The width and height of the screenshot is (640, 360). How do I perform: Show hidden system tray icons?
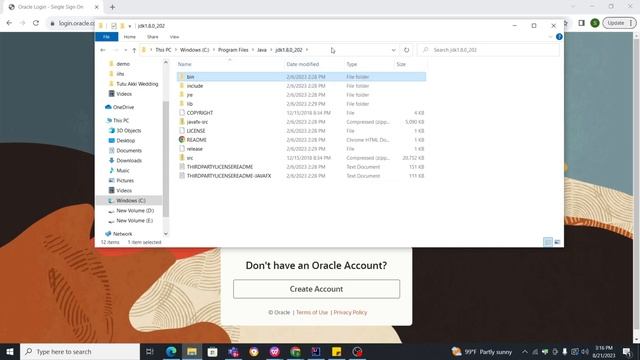525,351
